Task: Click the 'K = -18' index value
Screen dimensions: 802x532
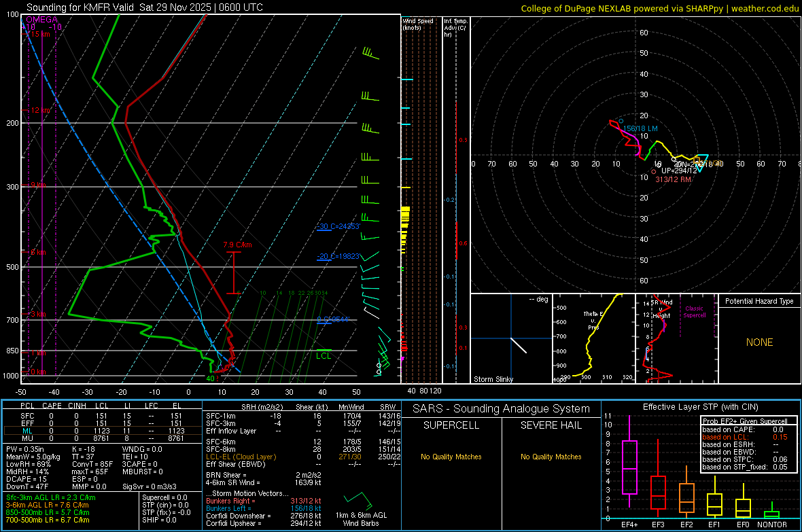Action: tap(84, 449)
